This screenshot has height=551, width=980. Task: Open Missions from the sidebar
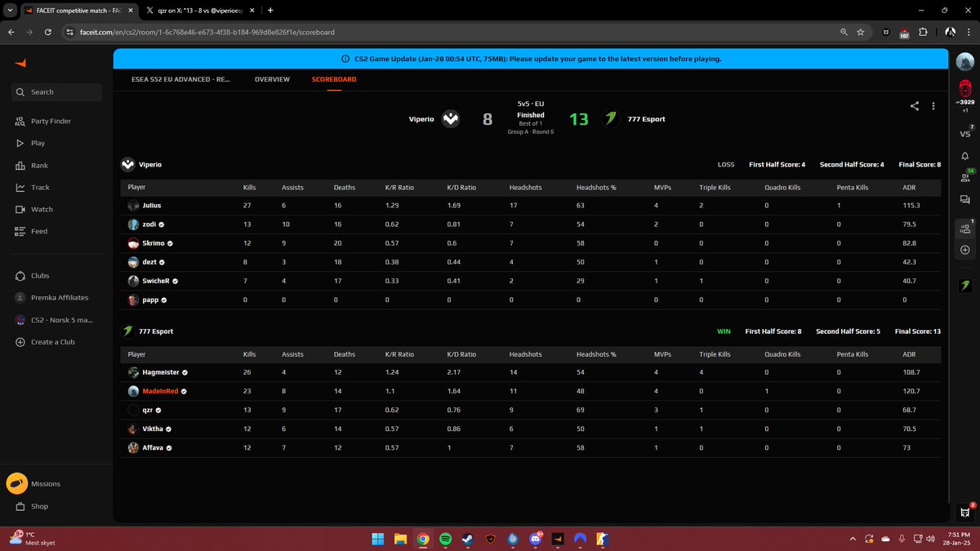(34, 483)
